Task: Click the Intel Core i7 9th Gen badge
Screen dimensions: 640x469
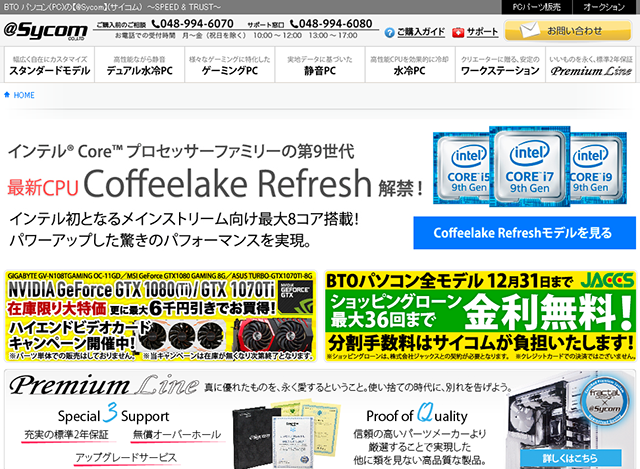Action: pyautogui.click(x=529, y=167)
